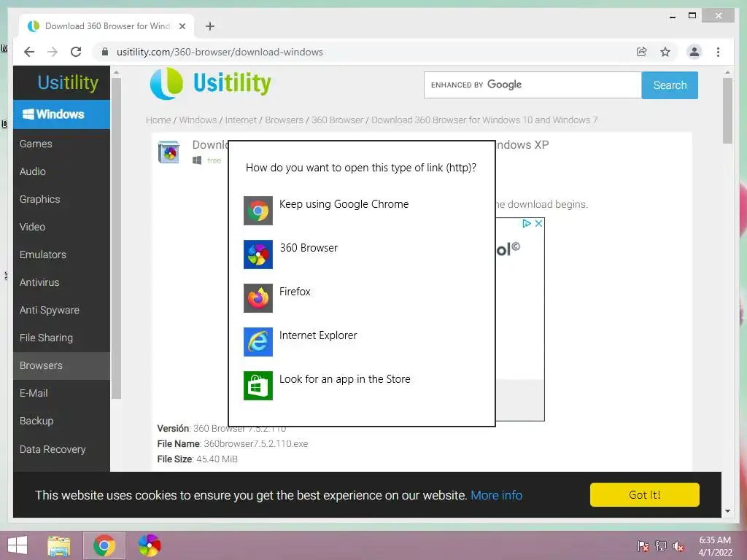Open 360 Browser from the taskbar
Image resolution: width=747 pixels, height=560 pixels.
tap(149, 545)
